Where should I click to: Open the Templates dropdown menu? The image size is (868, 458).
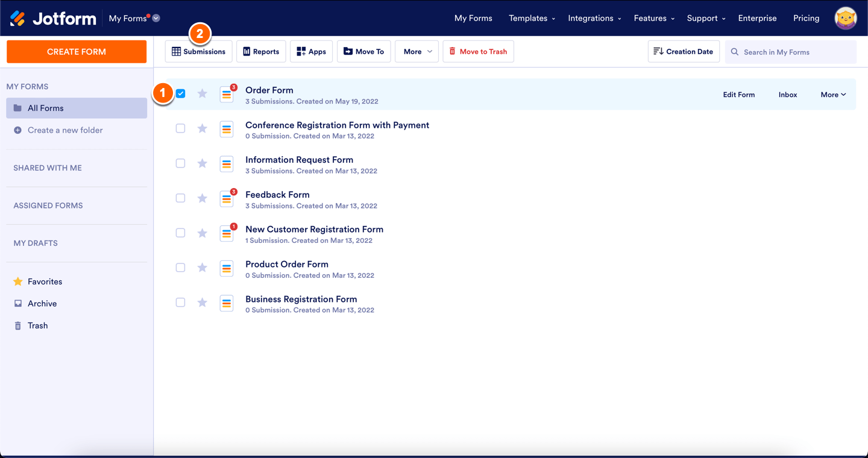532,19
